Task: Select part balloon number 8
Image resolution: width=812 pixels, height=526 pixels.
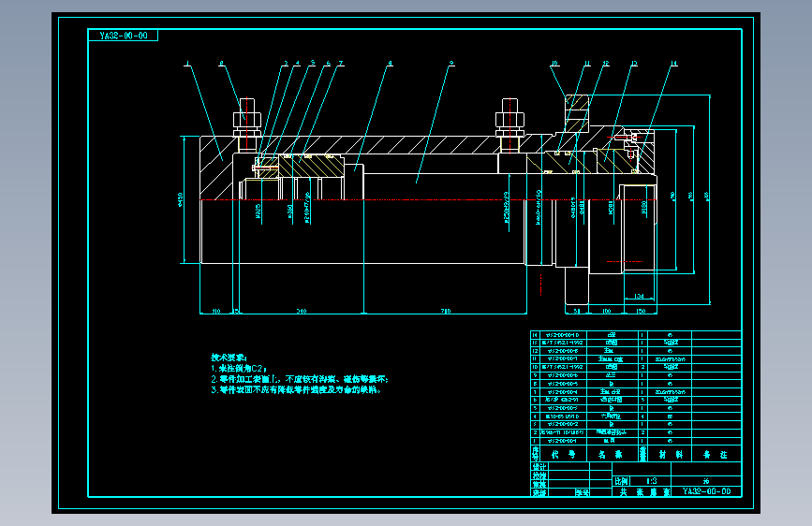Action: click(390, 63)
